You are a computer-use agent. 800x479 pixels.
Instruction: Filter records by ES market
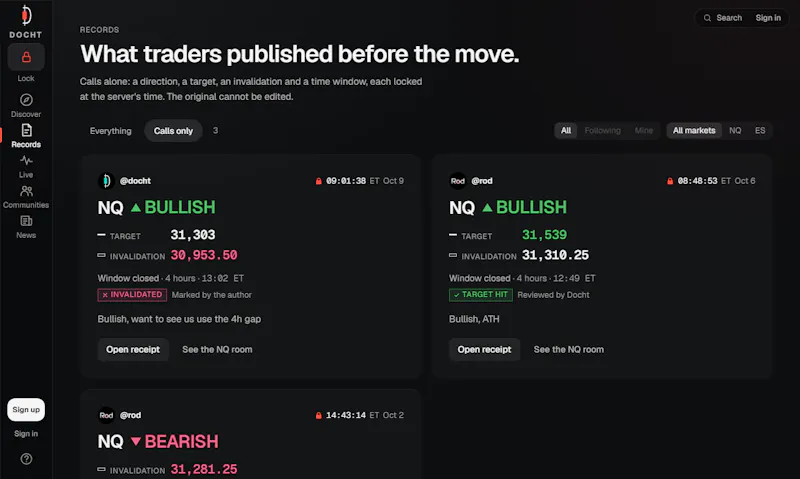click(760, 131)
